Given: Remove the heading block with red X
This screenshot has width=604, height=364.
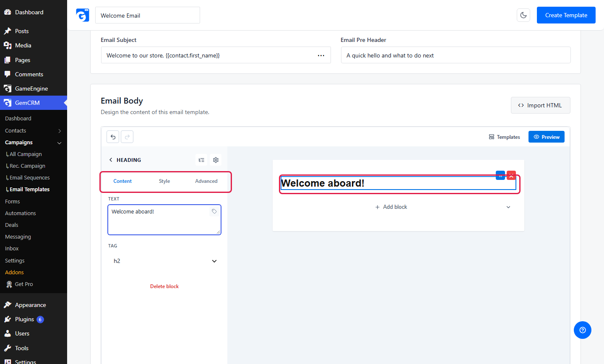Looking at the screenshot, I should pyautogui.click(x=511, y=175).
